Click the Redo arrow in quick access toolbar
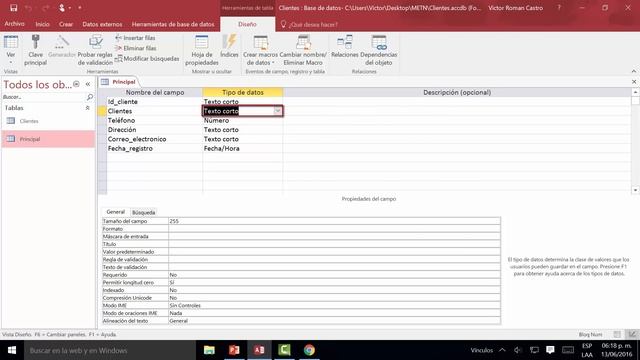The height and width of the screenshot is (360, 640). [45, 8]
